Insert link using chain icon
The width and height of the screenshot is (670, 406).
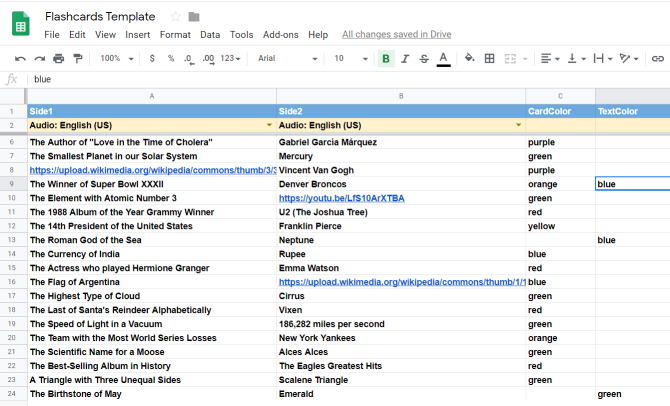[657, 59]
